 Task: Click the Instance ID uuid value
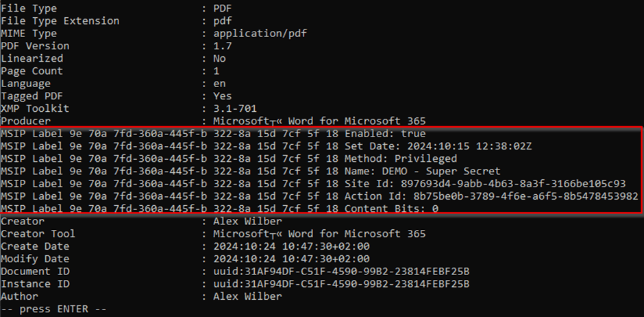341,284
